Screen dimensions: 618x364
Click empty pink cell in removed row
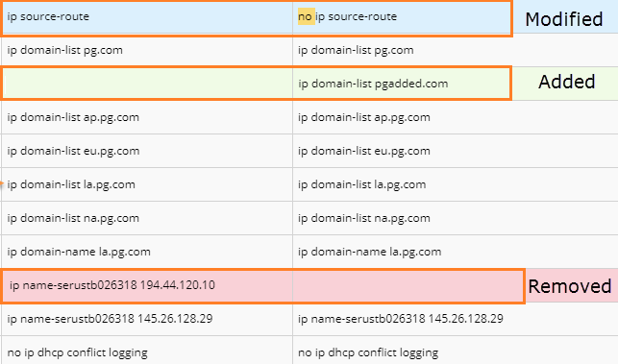click(408, 285)
